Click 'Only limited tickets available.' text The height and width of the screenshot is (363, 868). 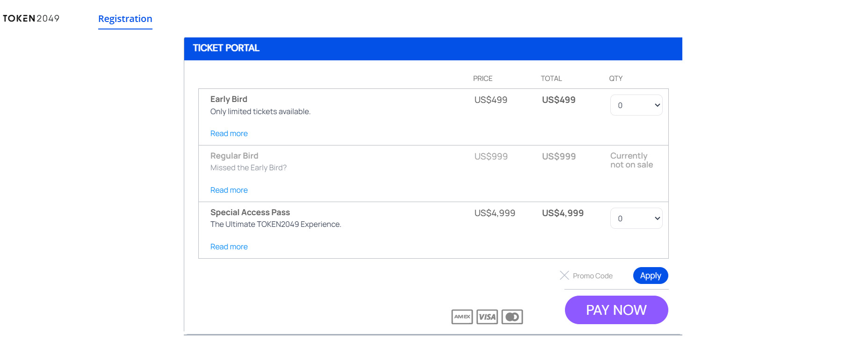pyautogui.click(x=260, y=112)
